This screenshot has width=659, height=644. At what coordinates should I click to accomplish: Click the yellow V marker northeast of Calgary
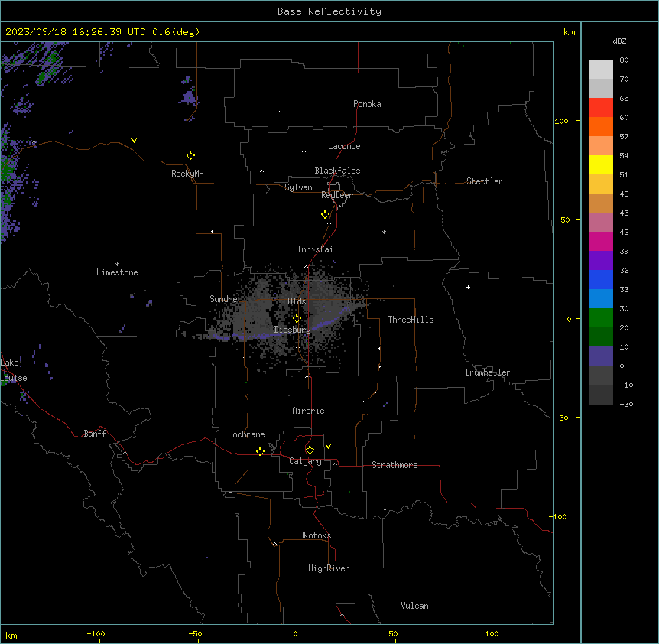[x=328, y=447]
